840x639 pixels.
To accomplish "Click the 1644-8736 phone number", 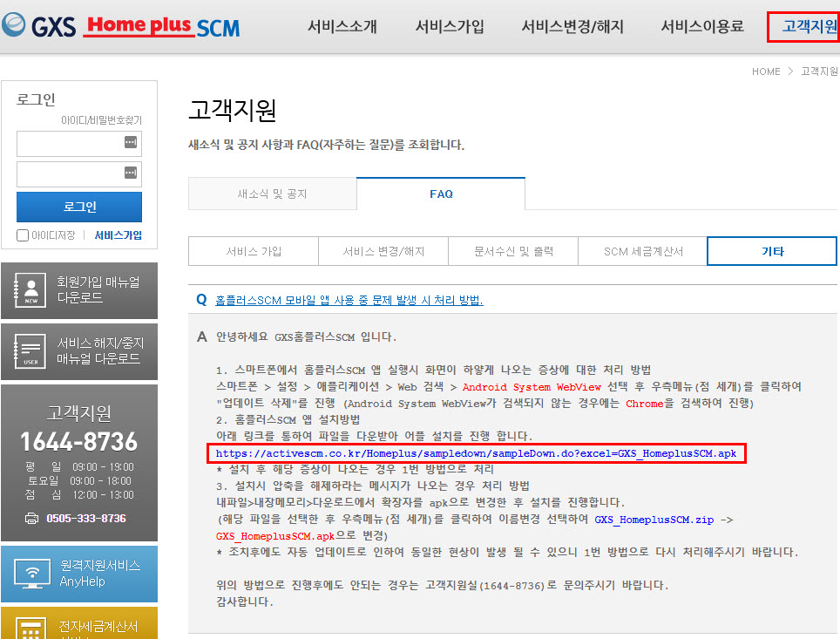I will click(78, 442).
